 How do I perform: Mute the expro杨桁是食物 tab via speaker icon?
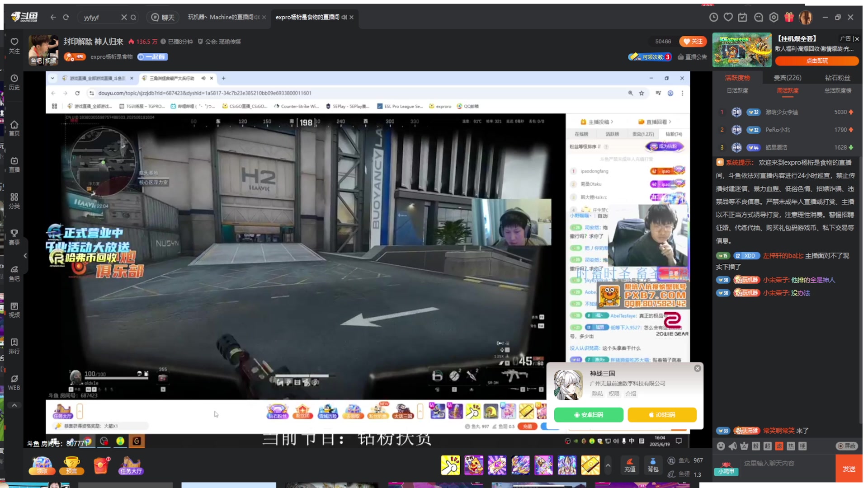pos(344,17)
